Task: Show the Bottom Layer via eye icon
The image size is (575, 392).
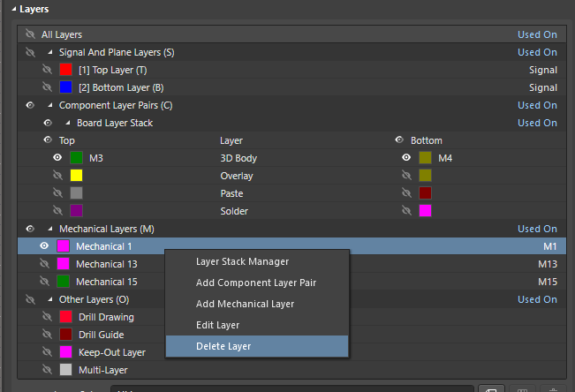Action: click(x=47, y=87)
